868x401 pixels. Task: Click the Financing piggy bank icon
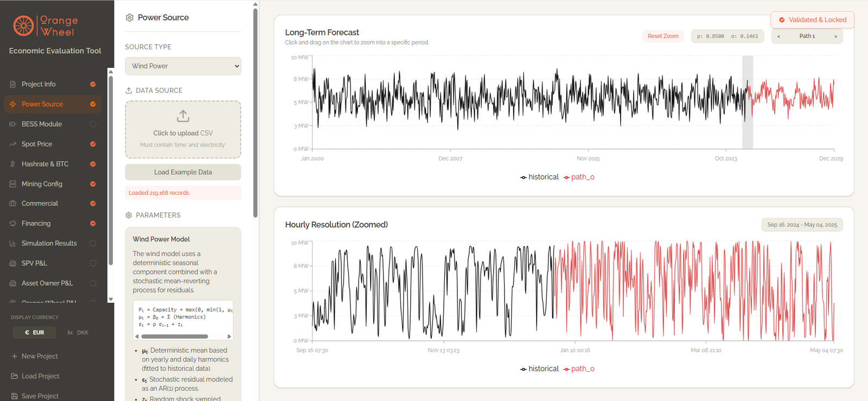tap(12, 224)
